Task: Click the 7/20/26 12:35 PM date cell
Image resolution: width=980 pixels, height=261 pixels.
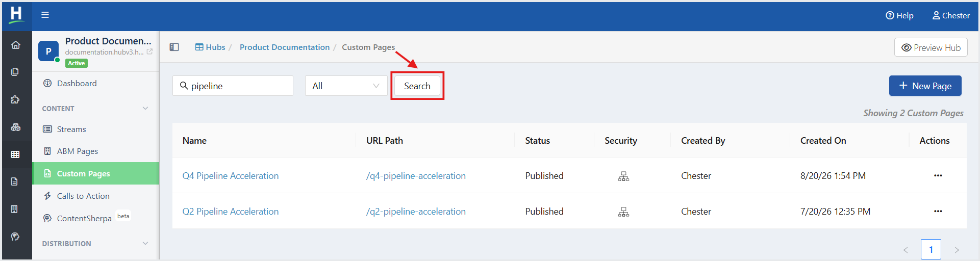Action: click(835, 211)
